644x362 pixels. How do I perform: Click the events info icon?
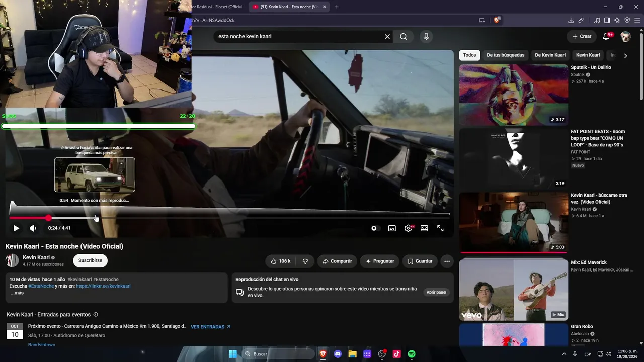pyautogui.click(x=96, y=315)
